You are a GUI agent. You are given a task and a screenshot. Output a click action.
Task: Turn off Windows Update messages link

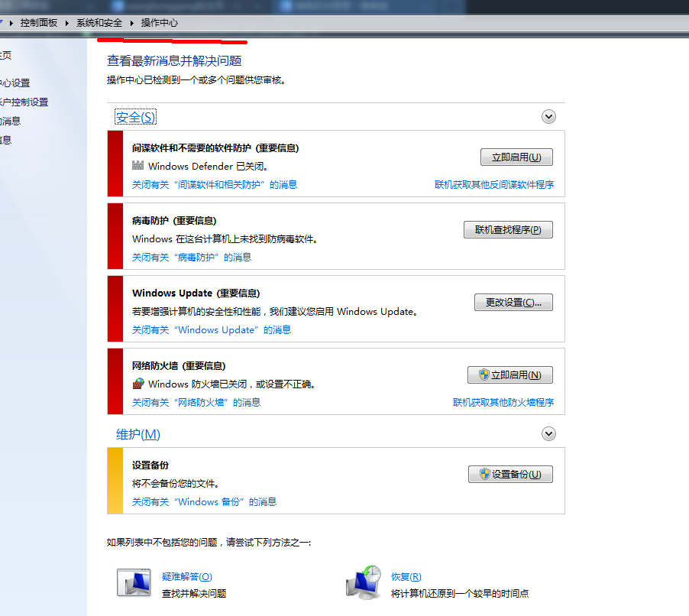tap(212, 329)
